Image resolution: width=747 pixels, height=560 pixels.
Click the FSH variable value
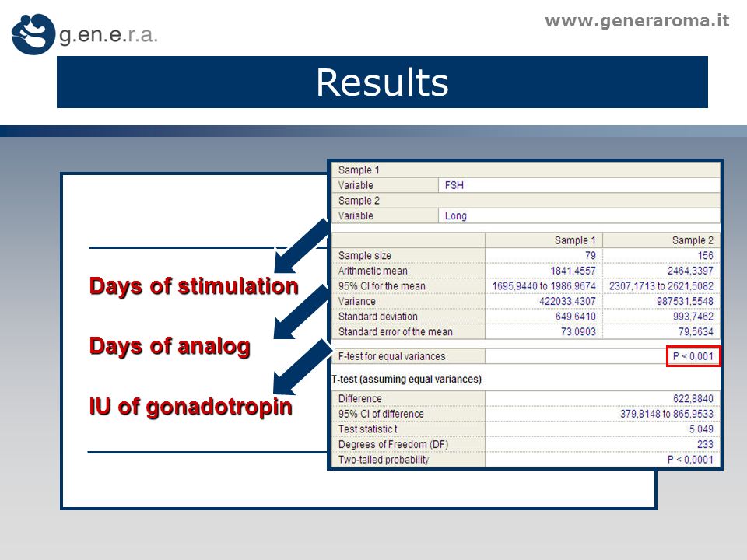(454, 185)
